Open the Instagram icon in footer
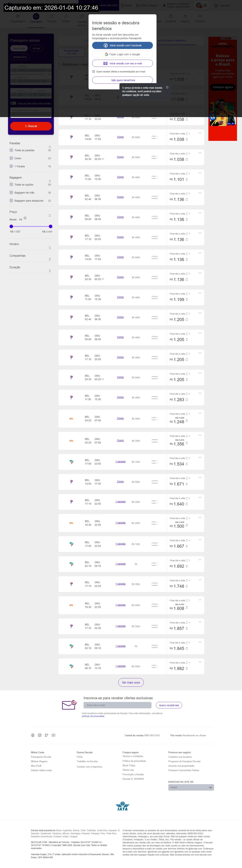Screen dimensions: 242x868 [39, 735]
